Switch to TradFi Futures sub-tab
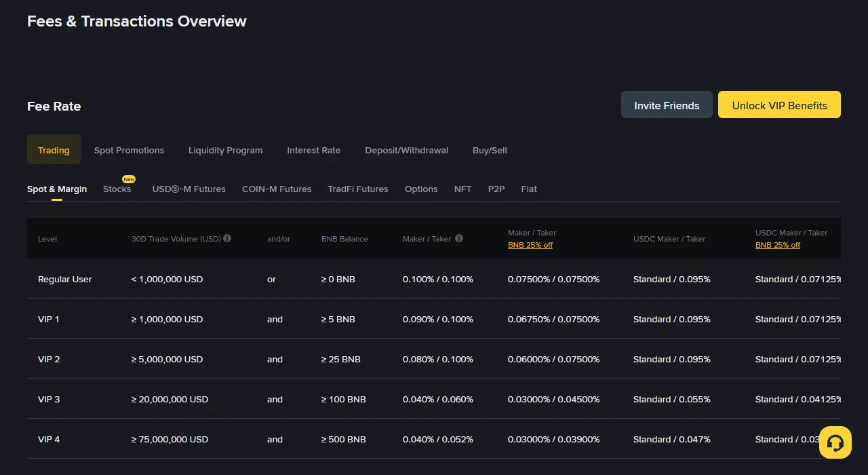 (358, 189)
